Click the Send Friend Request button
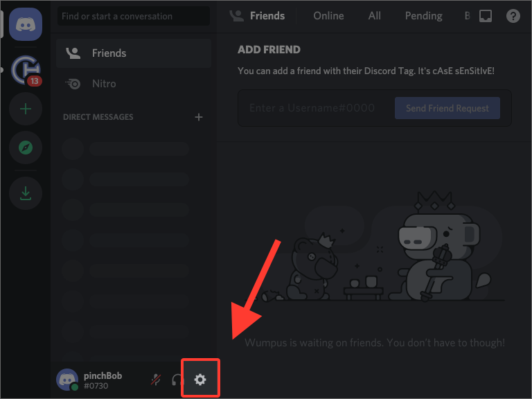 447,108
